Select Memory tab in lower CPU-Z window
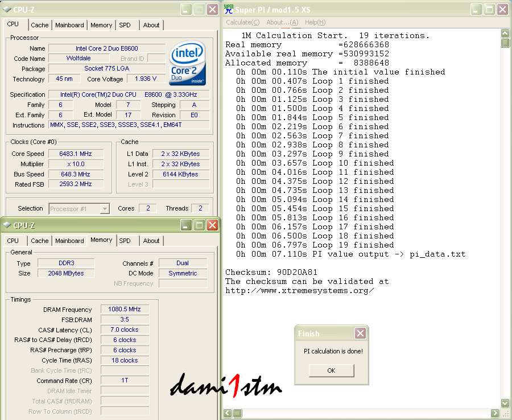Viewport: 512px width, 420px height. point(101,240)
